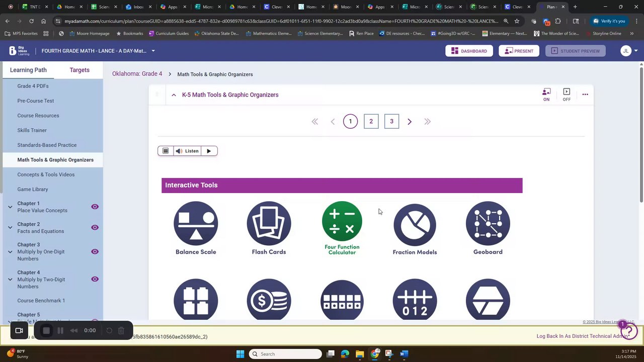Screen dimensions: 644x362
Task: Switch to the Learning Path tab
Action: [x=28, y=70]
